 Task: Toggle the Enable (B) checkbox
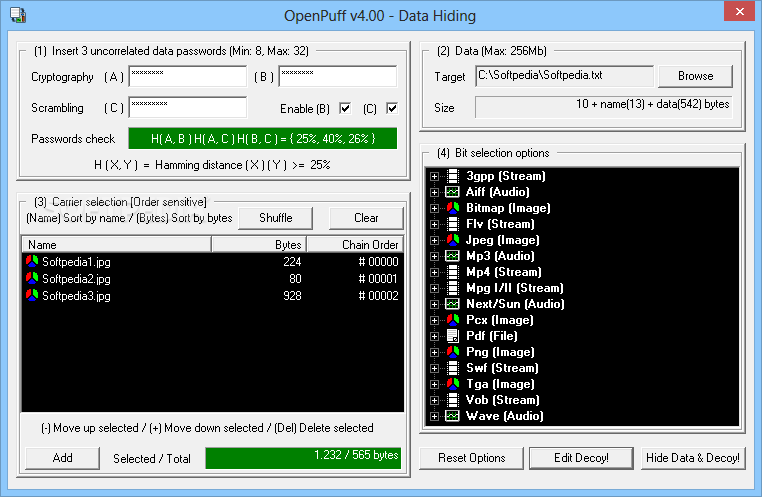345,108
